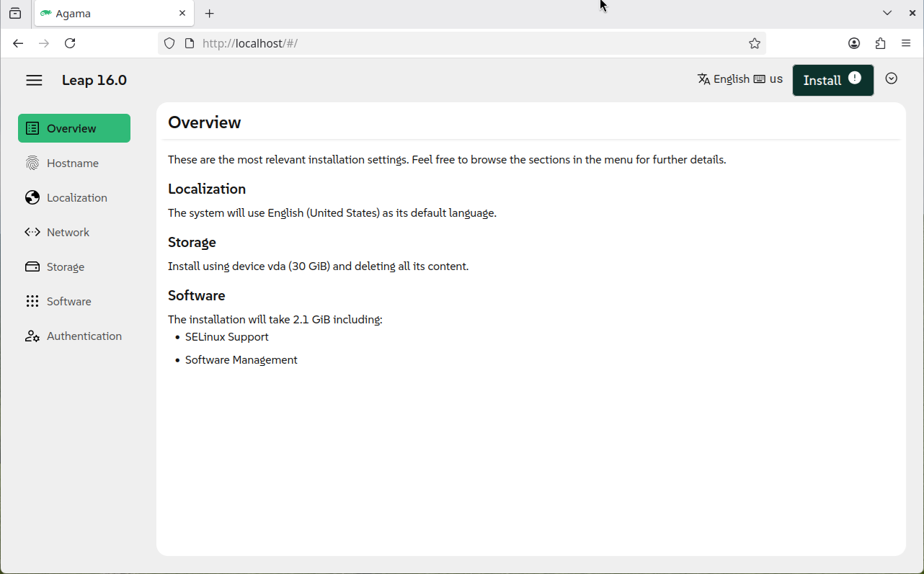Bookmark this page with star icon
The width and height of the screenshot is (924, 574).
tap(755, 43)
